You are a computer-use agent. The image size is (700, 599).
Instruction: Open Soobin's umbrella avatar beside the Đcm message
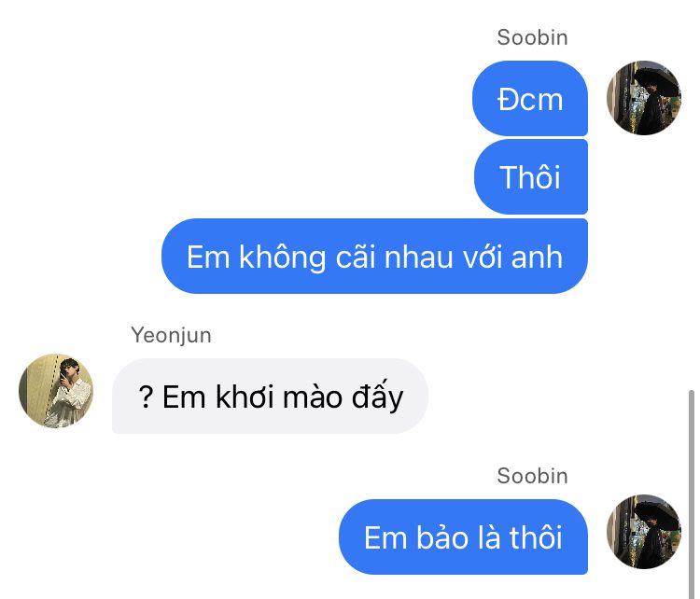point(643,98)
